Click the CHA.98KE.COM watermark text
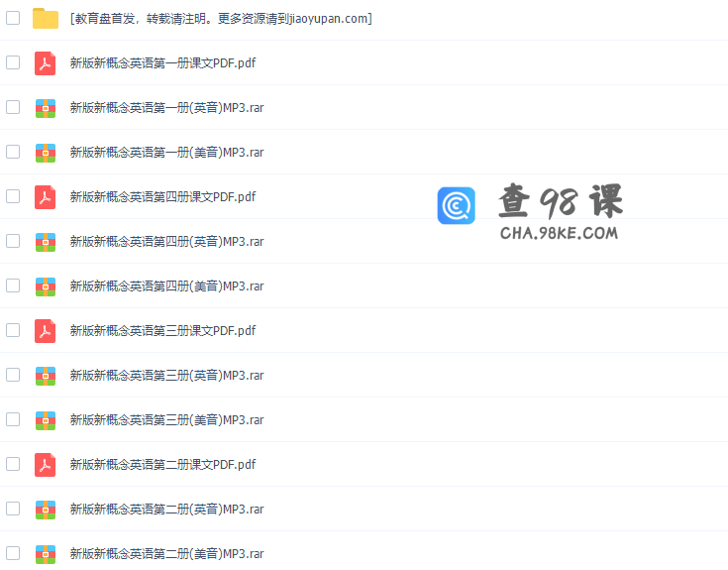 (x=559, y=233)
